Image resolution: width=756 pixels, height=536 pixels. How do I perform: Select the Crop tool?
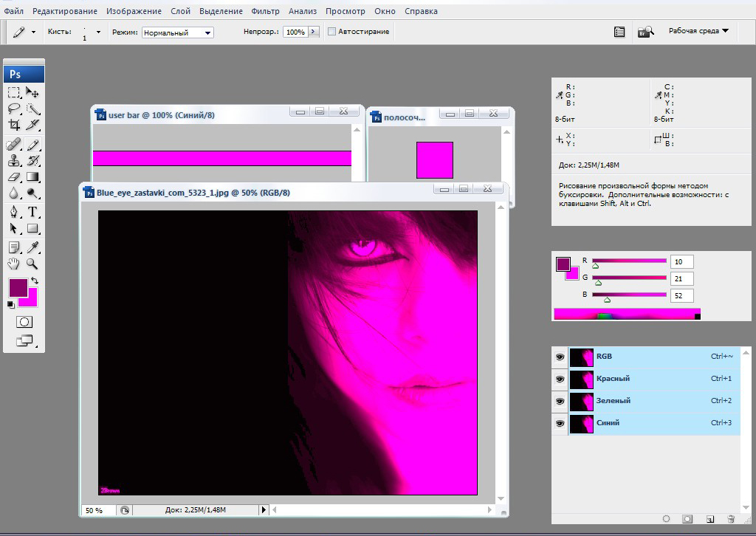(x=14, y=126)
